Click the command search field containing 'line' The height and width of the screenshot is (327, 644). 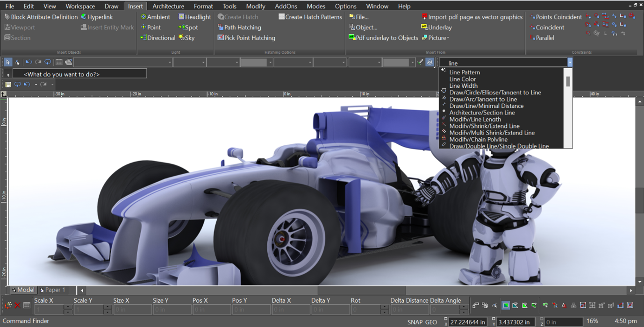point(503,63)
